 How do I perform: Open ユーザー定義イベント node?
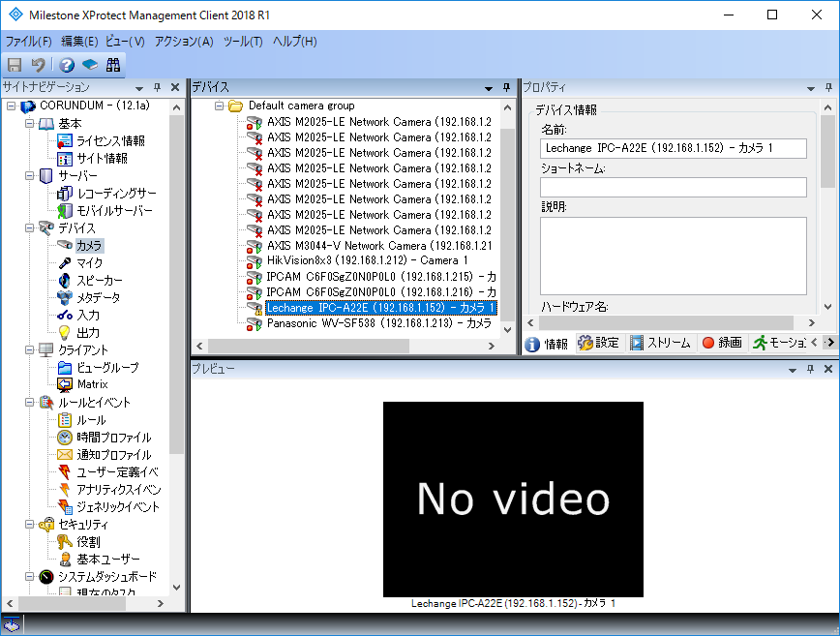117,472
